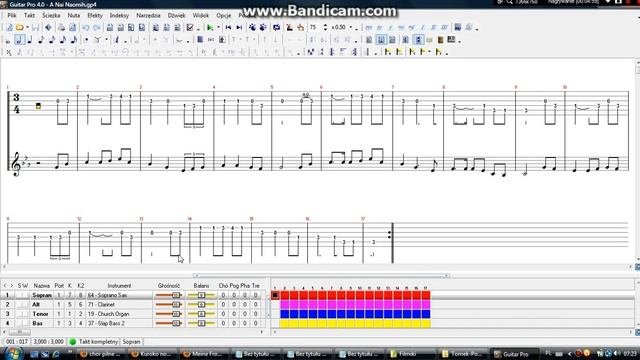Click the blue diamond icon in toolbar
This screenshot has width=640, height=360.
coord(48,27)
